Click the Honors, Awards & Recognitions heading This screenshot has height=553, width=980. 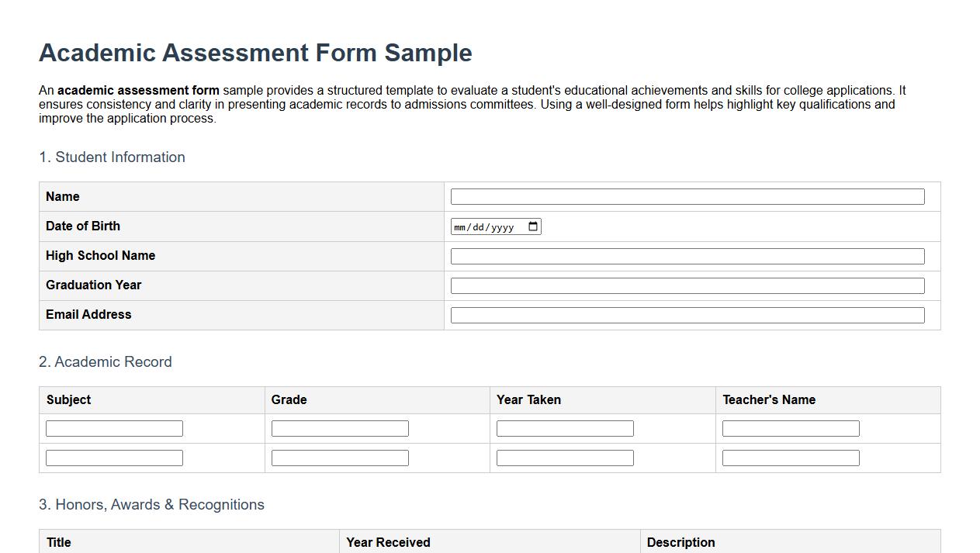point(151,504)
